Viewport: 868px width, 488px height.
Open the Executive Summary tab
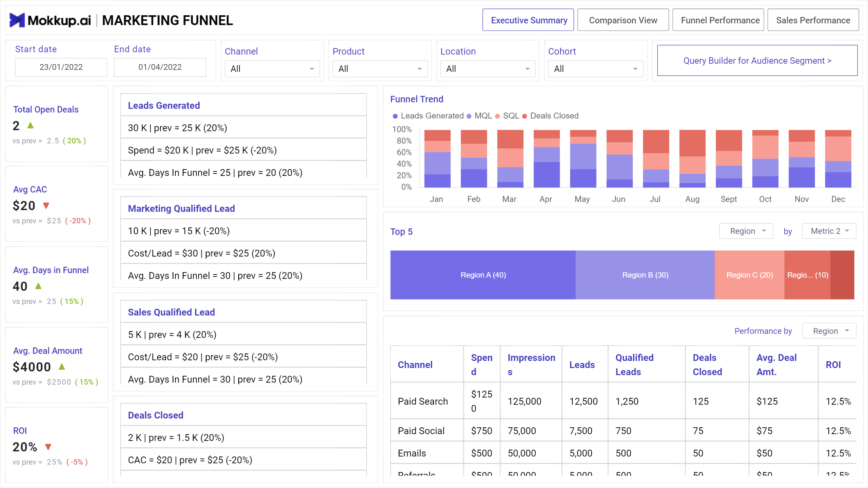click(x=528, y=20)
